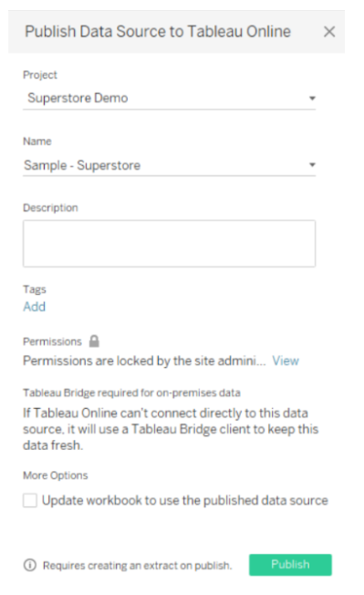Click the Description field label
Viewport: 364px width, 595px height.
(50, 208)
